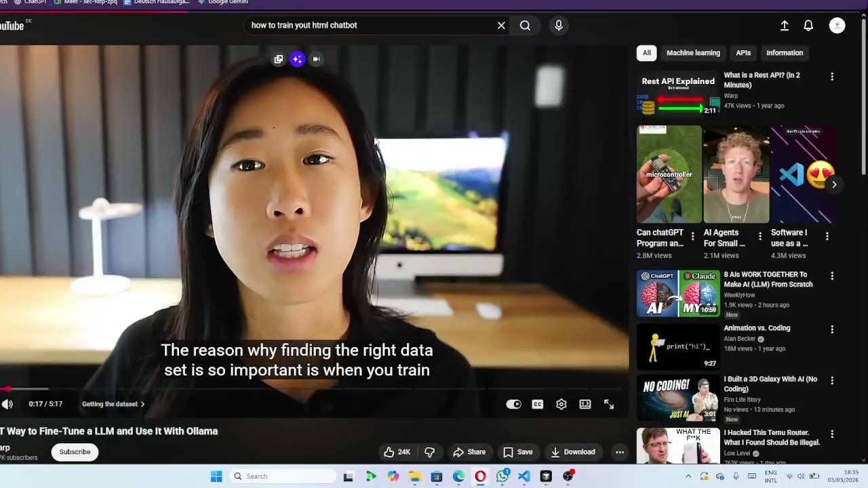This screenshot has height=488, width=868.
Task: Enter full screen mode
Action: 609,404
